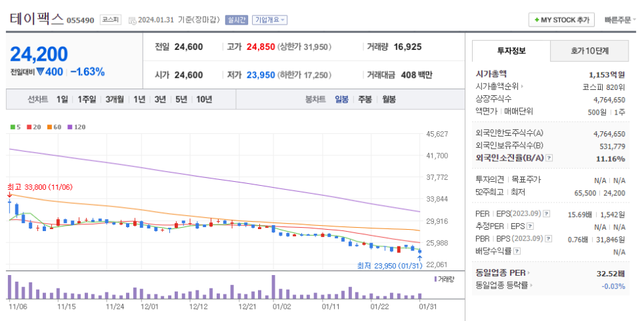Click the 외국인보유주식수 value 531,779
Viewport: 644px width, 321px height.
click(x=613, y=146)
